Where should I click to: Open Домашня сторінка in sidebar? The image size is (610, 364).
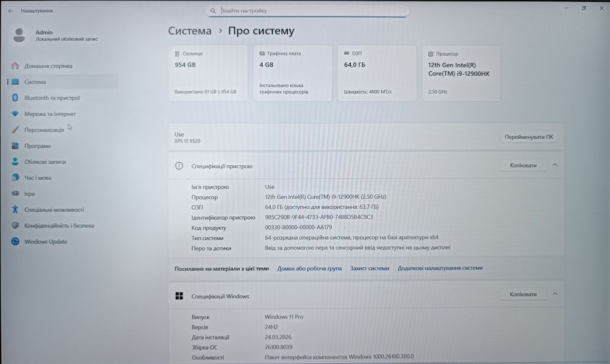(48, 66)
